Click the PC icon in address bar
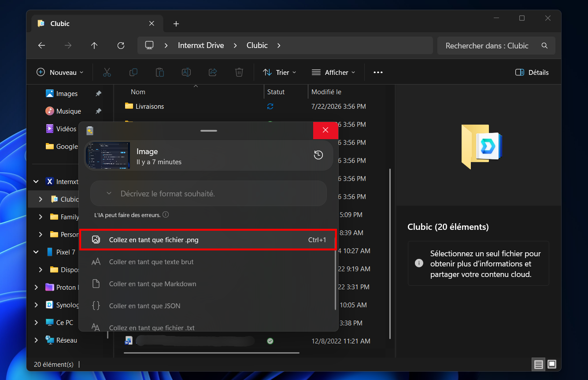Image resolution: width=588 pixels, height=380 pixels. coord(149,45)
